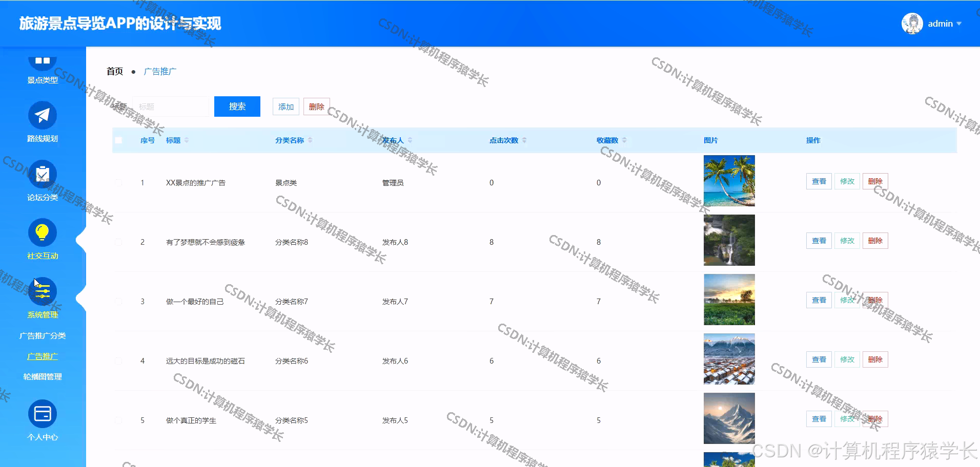The width and height of the screenshot is (980, 467).
Task: View row XX景点的推广广告 via 查看
Action: [x=819, y=181]
